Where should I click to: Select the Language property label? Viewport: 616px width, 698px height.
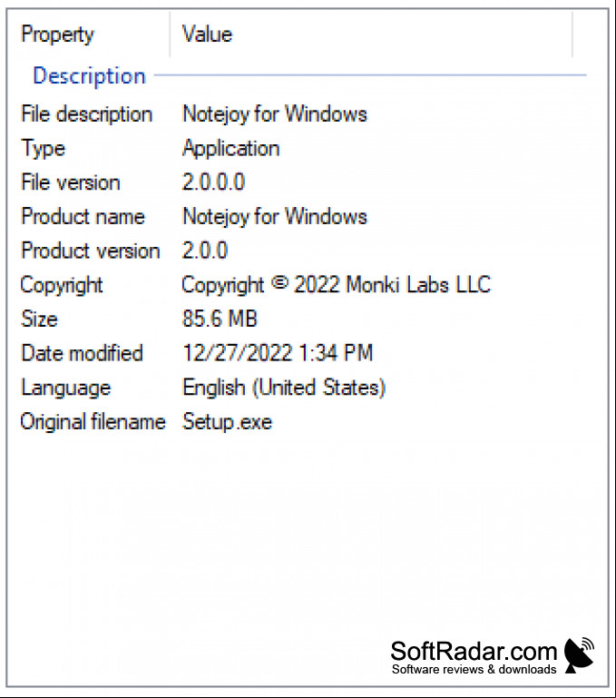66,388
